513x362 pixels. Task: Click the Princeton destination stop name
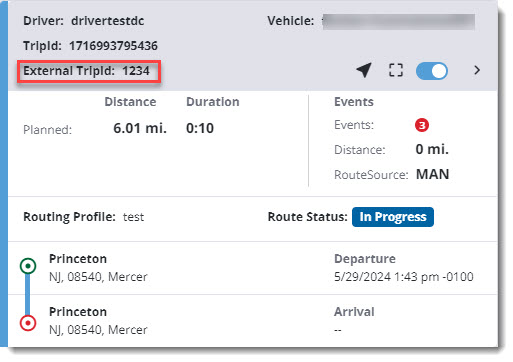78,312
